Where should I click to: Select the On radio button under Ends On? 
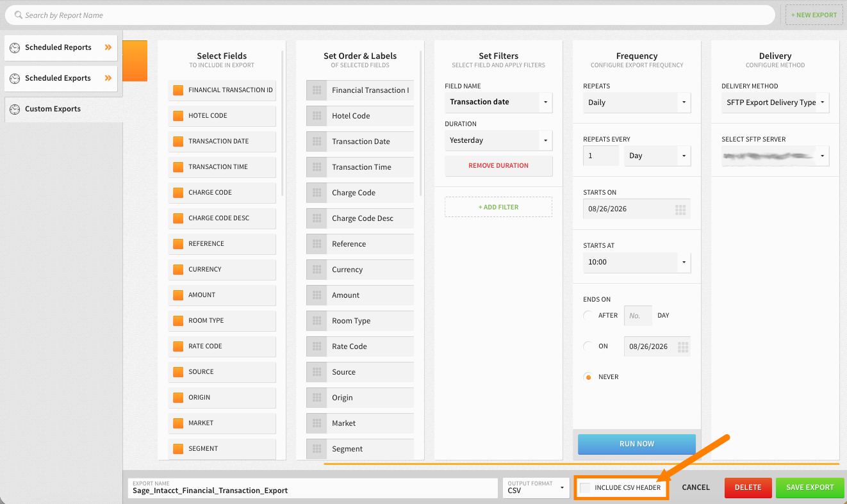tap(588, 346)
